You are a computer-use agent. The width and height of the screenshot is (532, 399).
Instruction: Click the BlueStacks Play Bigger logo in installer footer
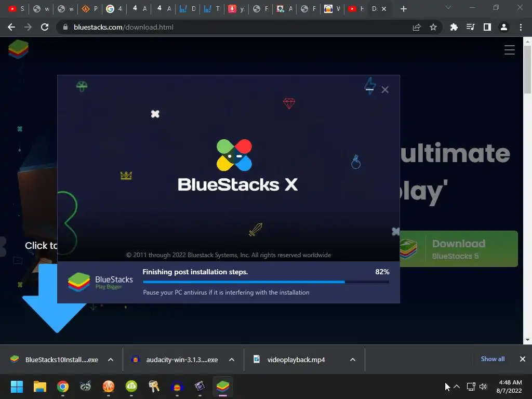pyautogui.click(x=100, y=282)
